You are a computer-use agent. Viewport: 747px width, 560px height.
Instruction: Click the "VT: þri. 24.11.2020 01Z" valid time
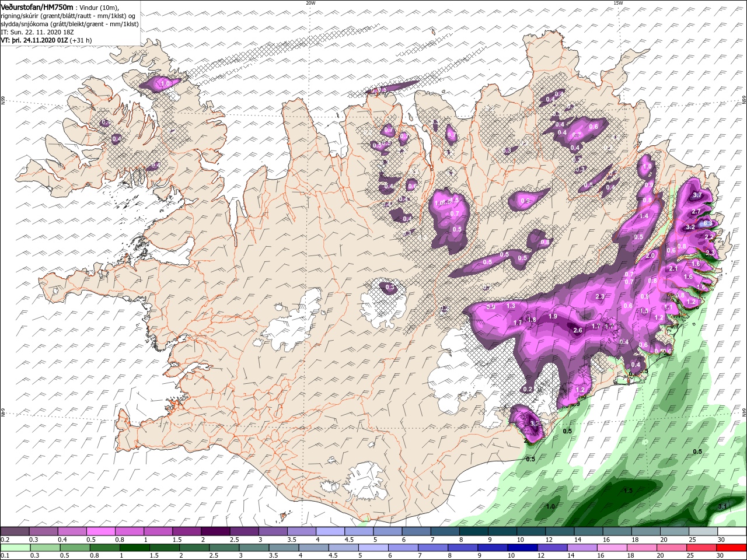point(34,41)
